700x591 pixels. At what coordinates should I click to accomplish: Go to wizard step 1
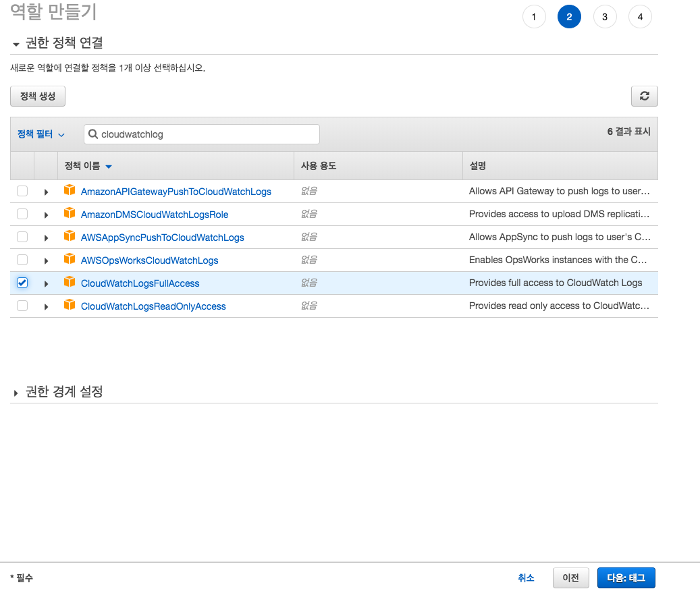(x=534, y=17)
